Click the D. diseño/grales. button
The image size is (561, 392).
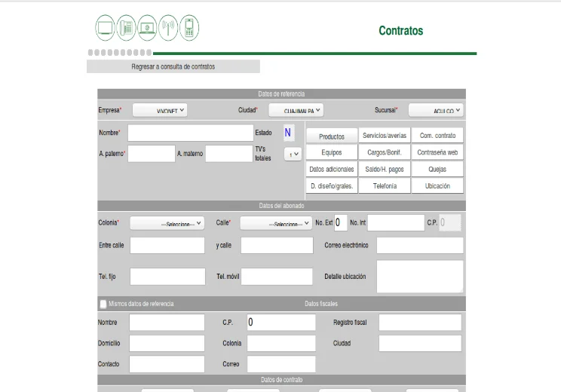point(332,186)
